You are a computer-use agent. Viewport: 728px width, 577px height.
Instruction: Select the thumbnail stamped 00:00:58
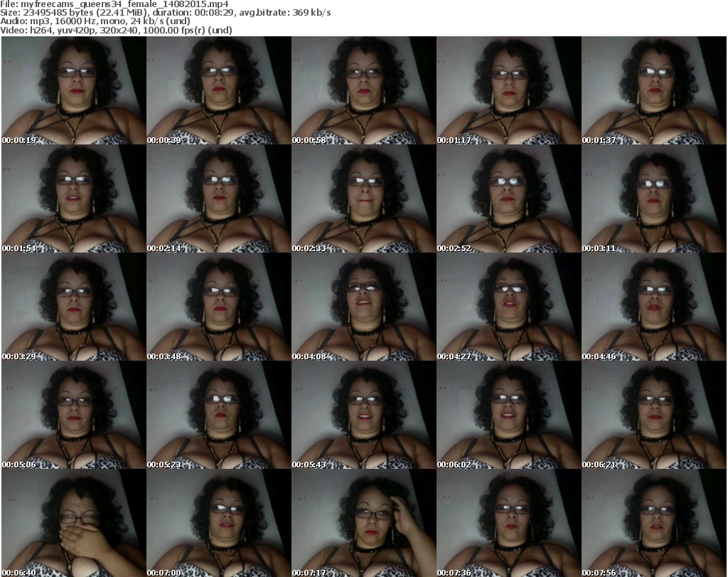[x=363, y=90]
